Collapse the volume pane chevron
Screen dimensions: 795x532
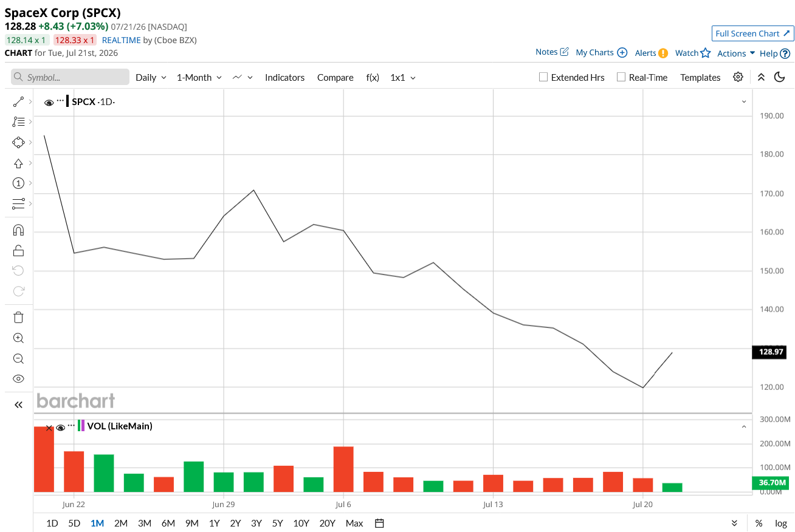coord(744,427)
